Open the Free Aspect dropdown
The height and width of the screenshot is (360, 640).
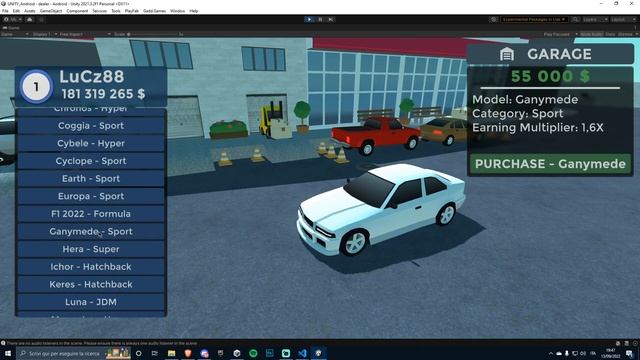(x=85, y=34)
